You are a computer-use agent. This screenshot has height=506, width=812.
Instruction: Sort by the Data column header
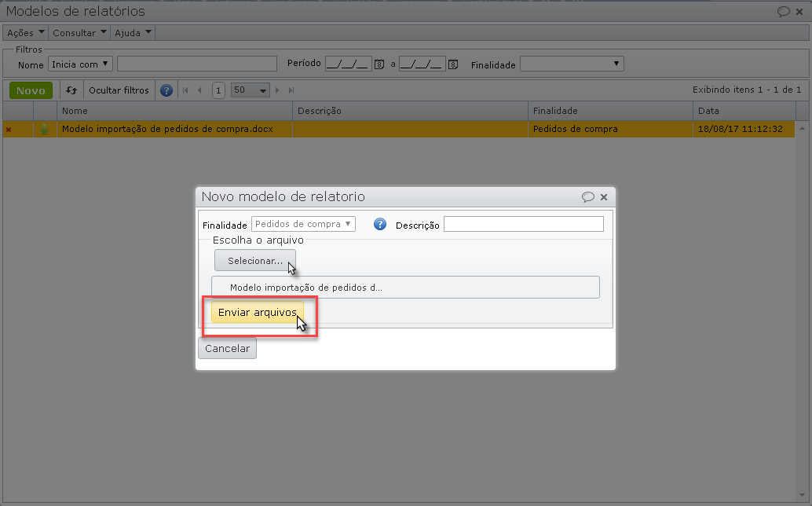pos(744,111)
